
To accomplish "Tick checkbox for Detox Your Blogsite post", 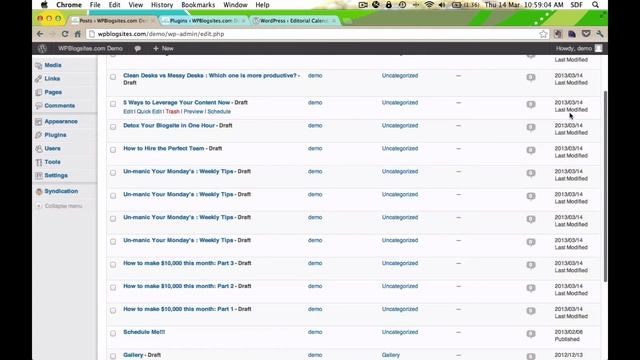I will [113, 127].
